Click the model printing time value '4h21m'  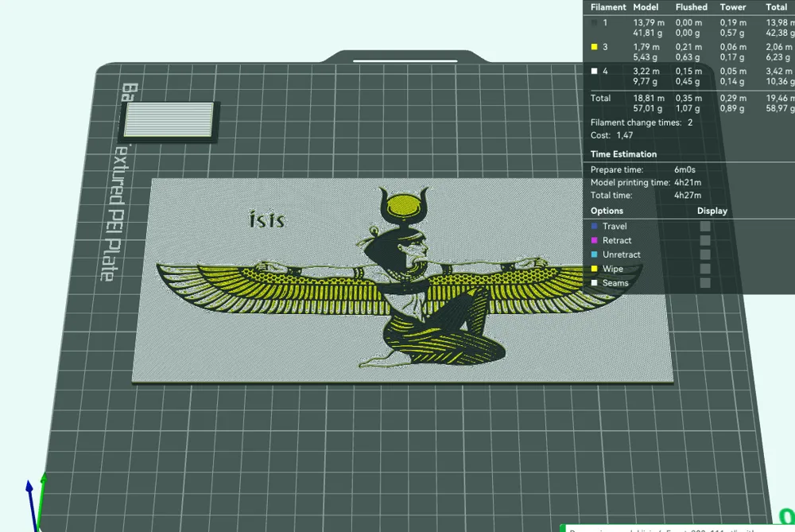coord(688,182)
